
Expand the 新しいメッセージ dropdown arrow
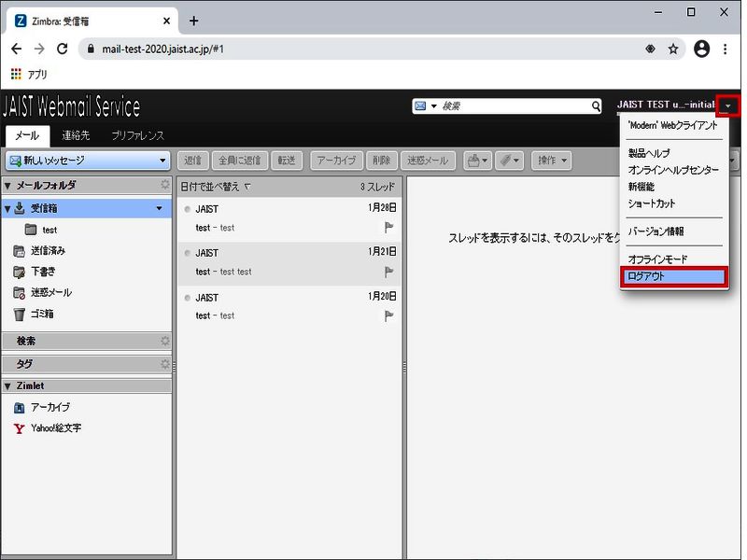click(162, 161)
